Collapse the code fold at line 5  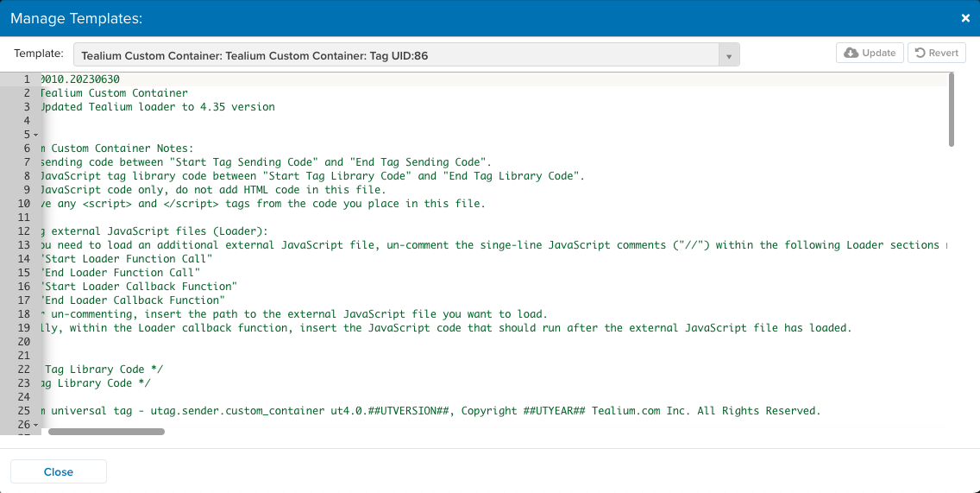(35, 136)
